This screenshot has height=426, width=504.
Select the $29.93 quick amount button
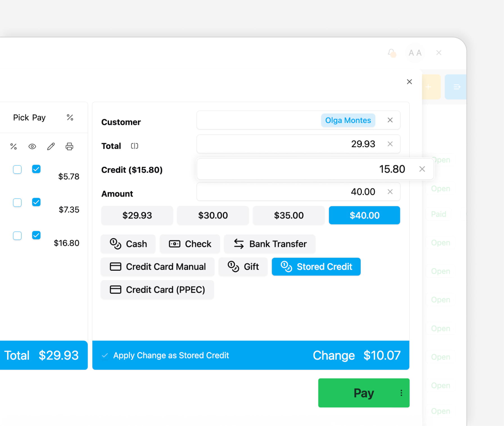click(x=137, y=215)
